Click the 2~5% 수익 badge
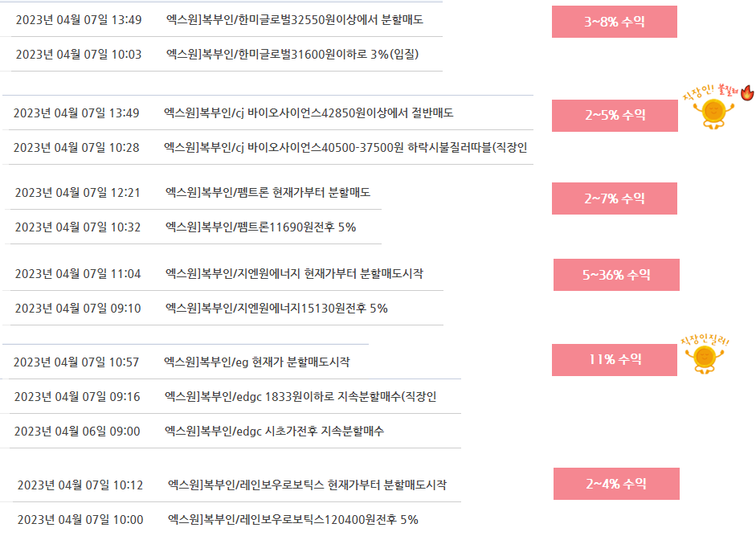The width and height of the screenshot is (756, 536). (615, 116)
